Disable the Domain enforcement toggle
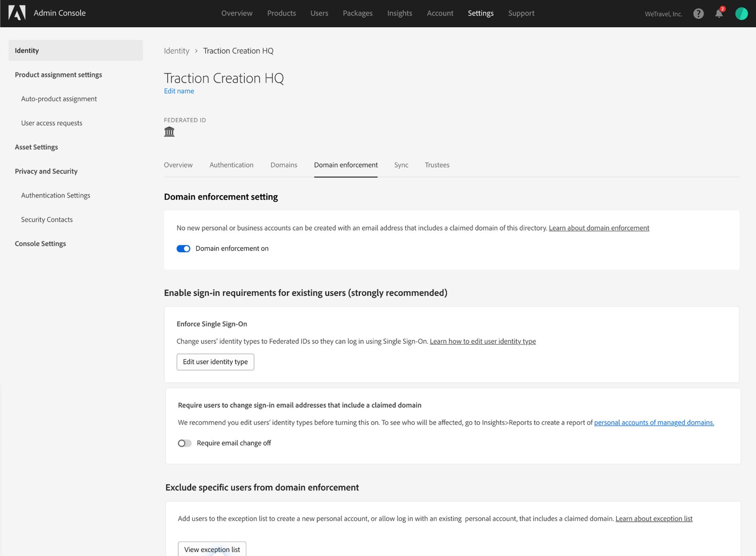This screenshot has width=756, height=556. point(183,248)
